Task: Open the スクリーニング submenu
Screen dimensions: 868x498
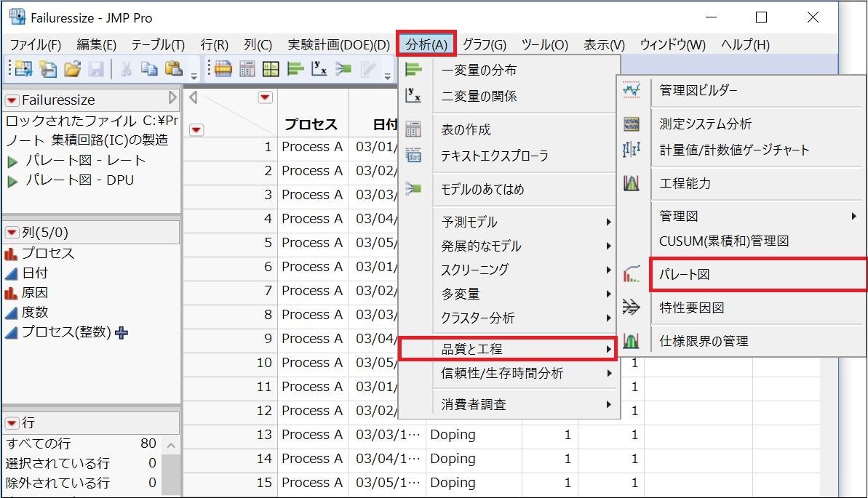Action: 525,270
